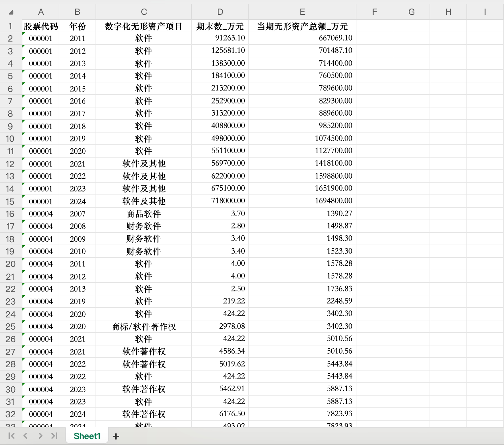Screen dimensions: 504x445
Task: Select row 15 header
Action: (11, 201)
